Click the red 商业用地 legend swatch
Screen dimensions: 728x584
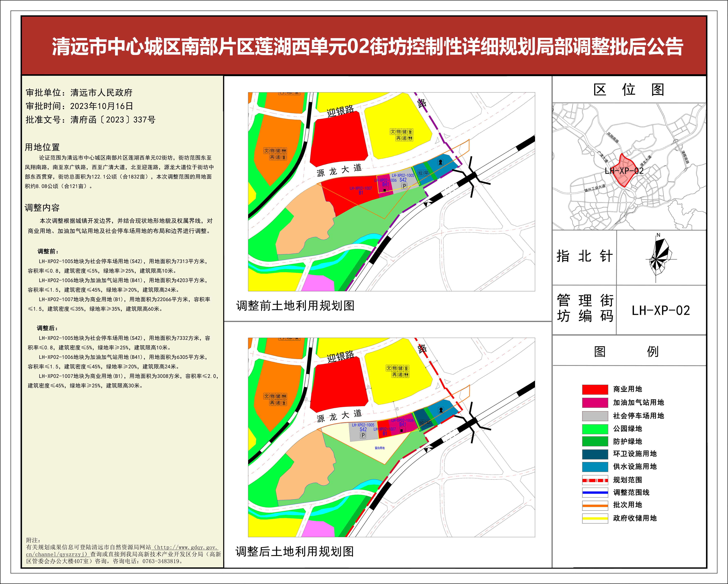pyautogui.click(x=595, y=389)
